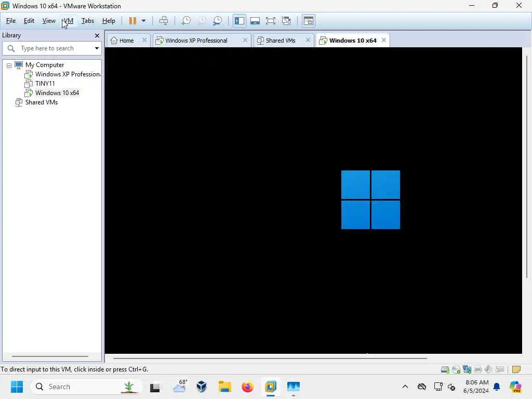Screen dimensions: 532x399
Task: Pause (suspend) the running virtual machine
Action: coord(132,21)
